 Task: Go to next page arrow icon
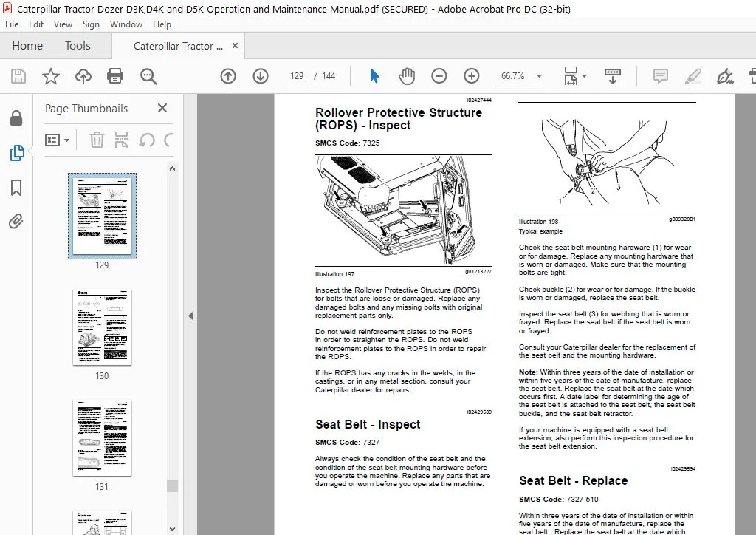[261, 76]
